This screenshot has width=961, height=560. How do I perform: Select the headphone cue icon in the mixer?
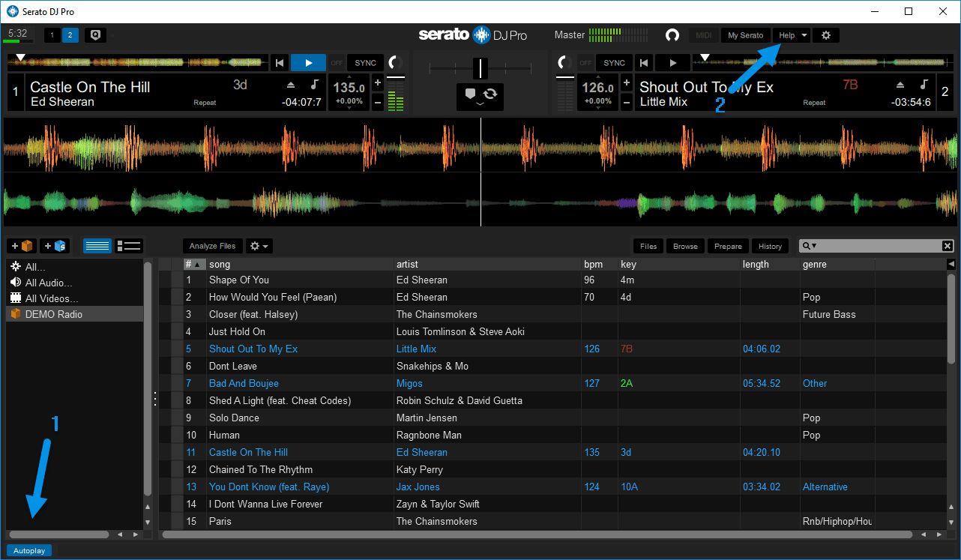click(471, 93)
